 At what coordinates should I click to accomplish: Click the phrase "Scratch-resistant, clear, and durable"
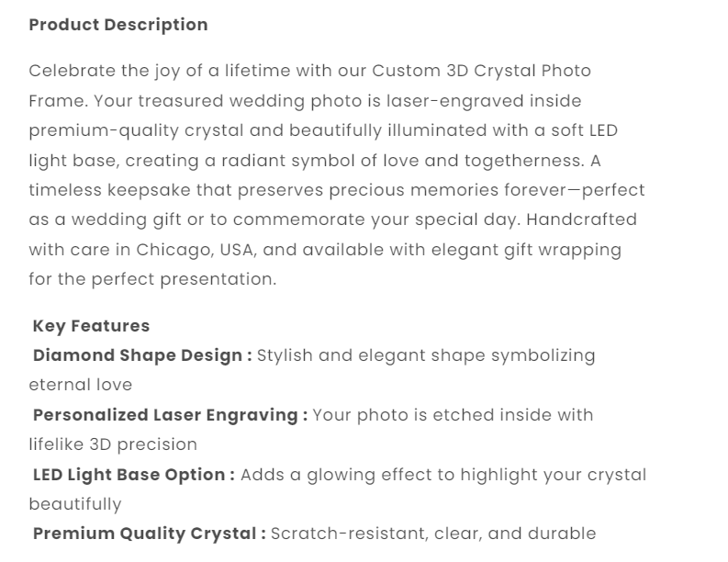433,534
